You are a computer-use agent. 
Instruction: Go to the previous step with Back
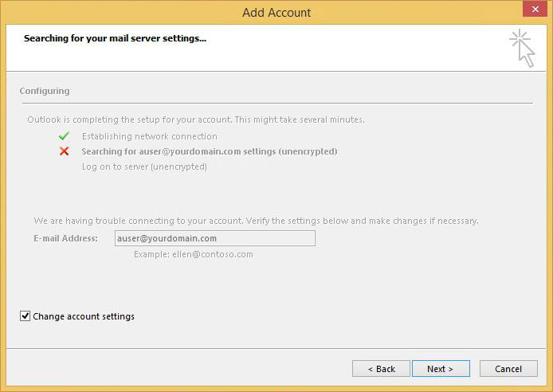pos(381,369)
